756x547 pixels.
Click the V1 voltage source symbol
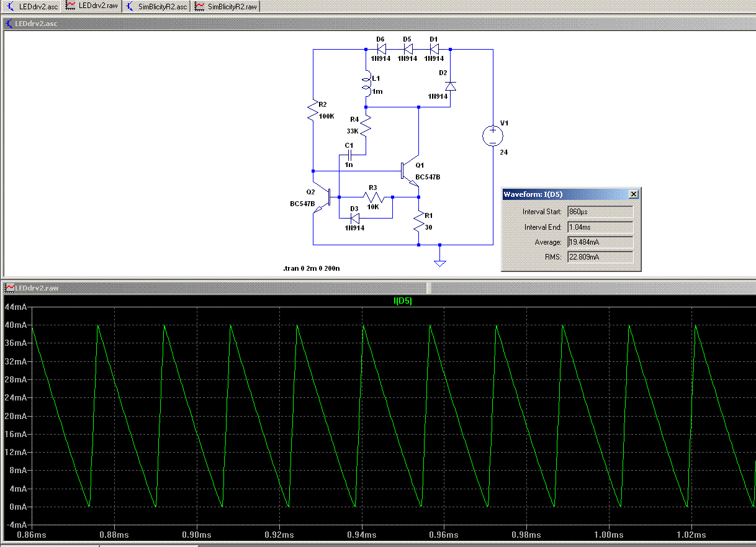[x=493, y=135]
